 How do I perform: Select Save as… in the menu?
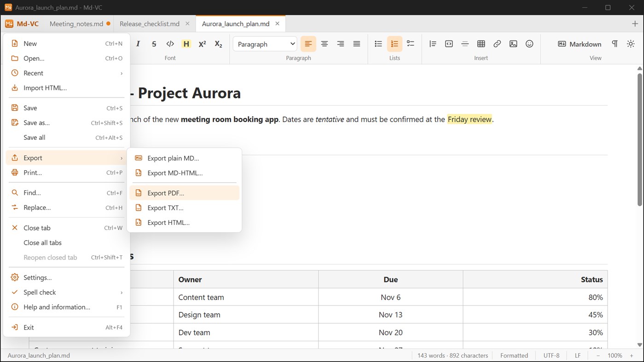click(x=67, y=123)
